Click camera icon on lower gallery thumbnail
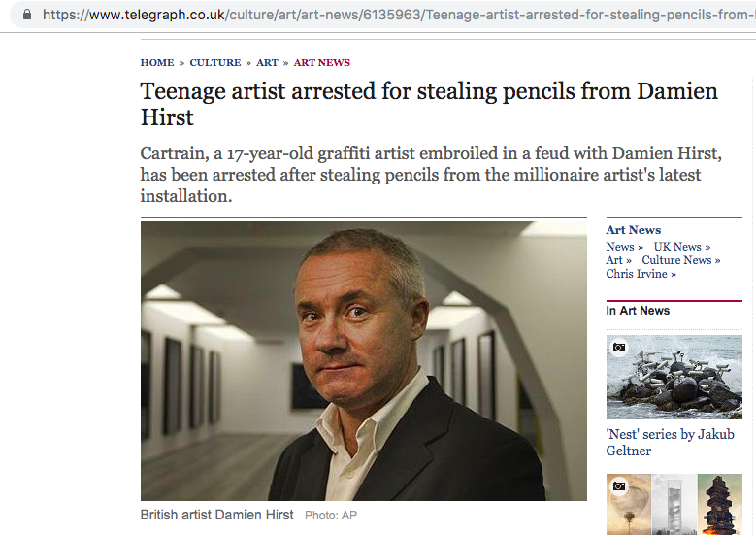This screenshot has height=535, width=756. (618, 485)
